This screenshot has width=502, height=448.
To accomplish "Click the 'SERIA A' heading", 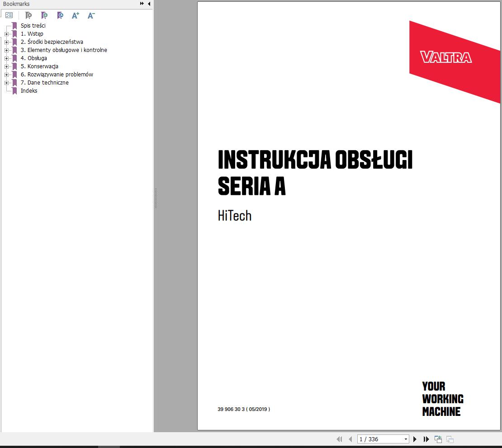I will tap(251, 186).
